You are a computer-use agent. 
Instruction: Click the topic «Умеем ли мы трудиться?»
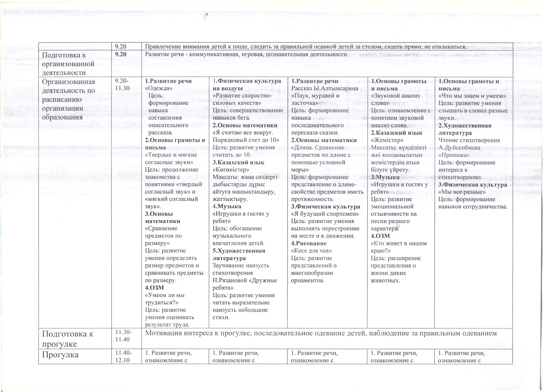pyautogui.click(x=165, y=299)
